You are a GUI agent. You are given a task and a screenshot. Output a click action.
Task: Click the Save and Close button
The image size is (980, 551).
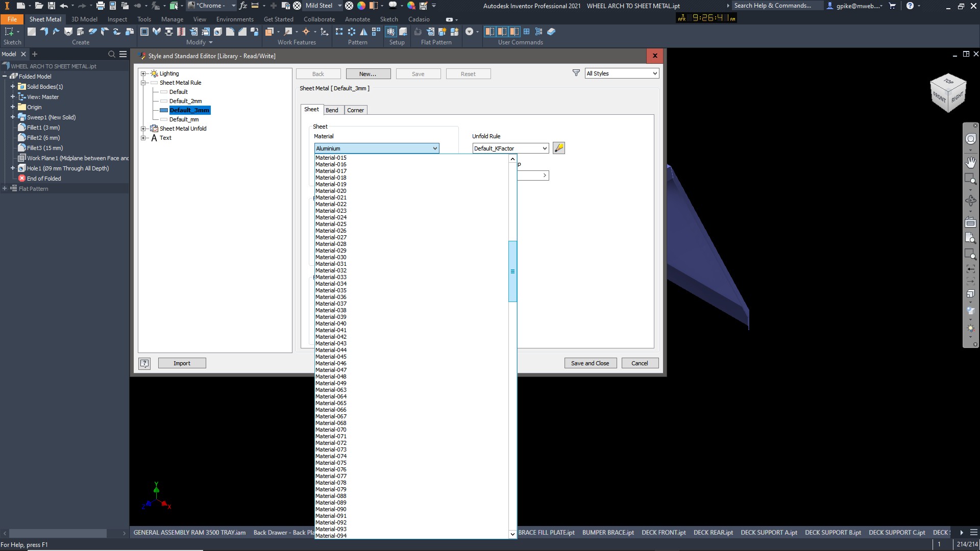[590, 363]
